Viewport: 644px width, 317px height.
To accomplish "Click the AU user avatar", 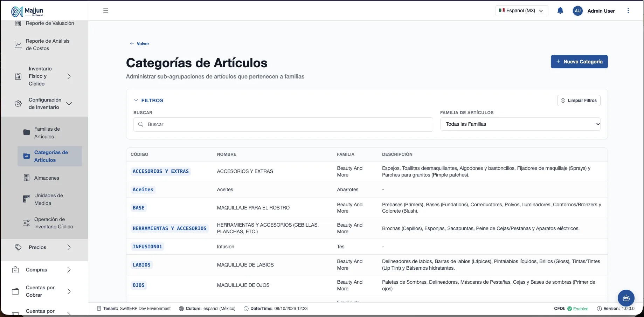I will 578,11.
